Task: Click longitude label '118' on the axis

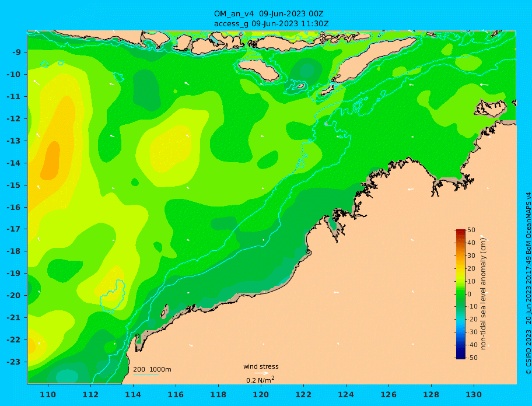Action: pyautogui.click(x=218, y=395)
